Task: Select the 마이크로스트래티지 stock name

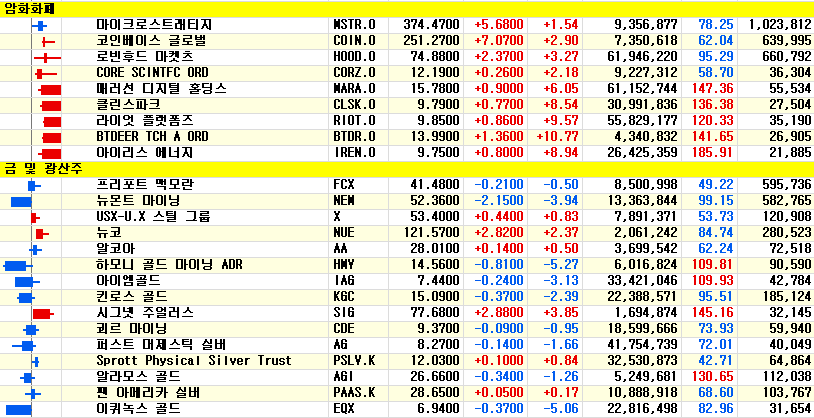Action: [x=154, y=24]
